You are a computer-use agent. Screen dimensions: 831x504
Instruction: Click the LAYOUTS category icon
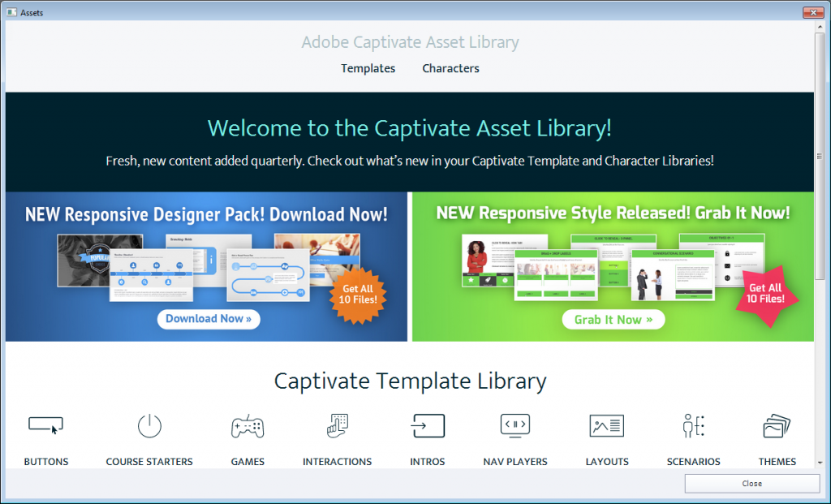[x=606, y=425]
